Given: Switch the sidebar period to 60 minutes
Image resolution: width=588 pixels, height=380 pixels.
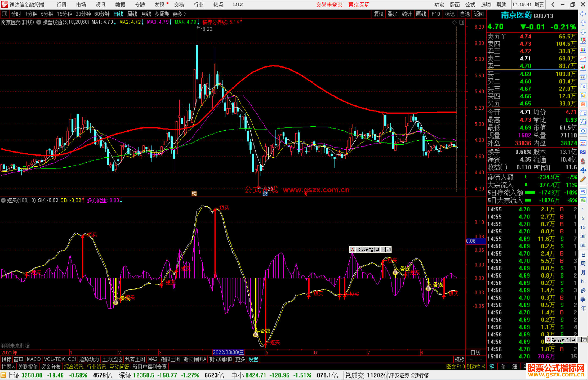Looking at the screenshot, I should coord(583,245).
